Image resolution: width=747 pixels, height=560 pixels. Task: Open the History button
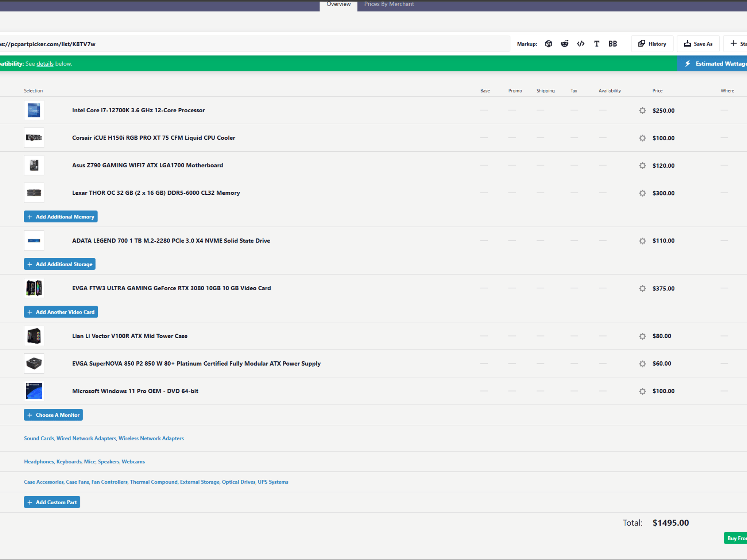pyautogui.click(x=652, y=44)
